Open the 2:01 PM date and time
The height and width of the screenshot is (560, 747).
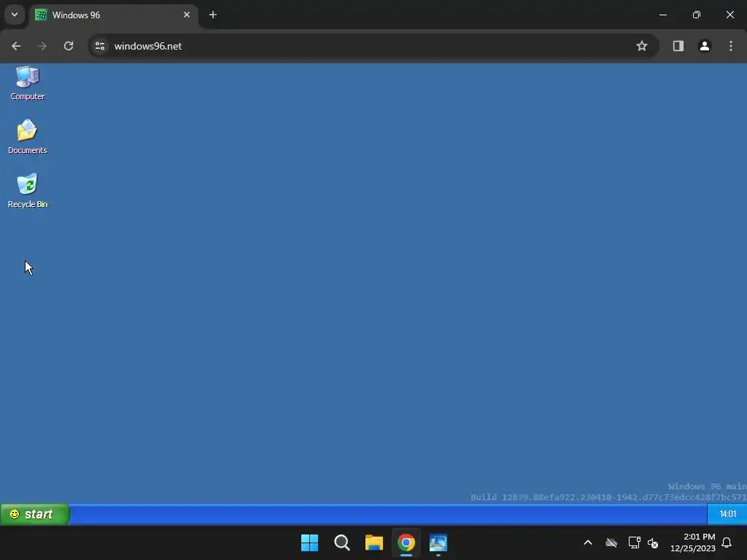(x=693, y=542)
